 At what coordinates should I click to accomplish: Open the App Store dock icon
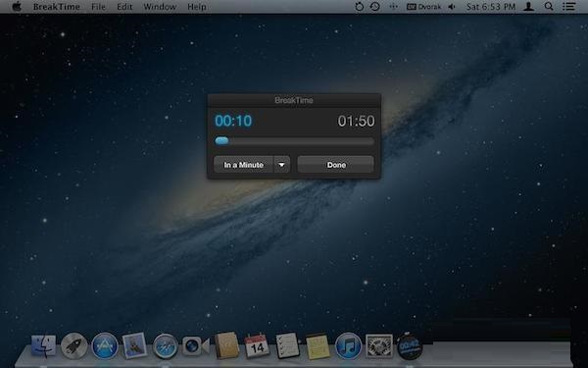pyautogui.click(x=105, y=345)
